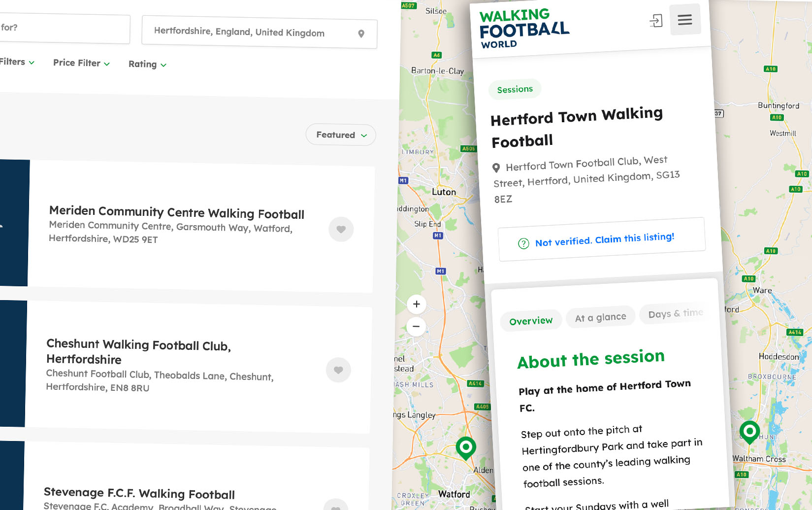Switch to the At a glance tab
812x510 pixels.
[600, 317]
